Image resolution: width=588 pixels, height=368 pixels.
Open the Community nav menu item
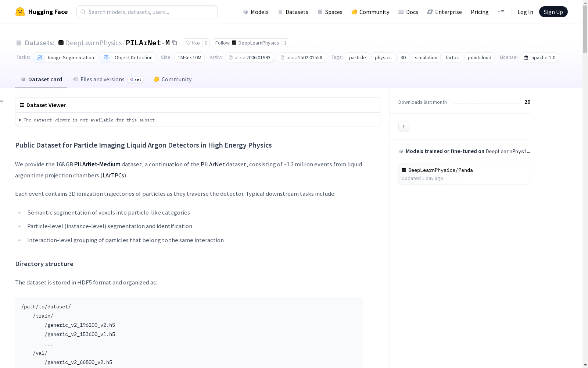coord(370,12)
